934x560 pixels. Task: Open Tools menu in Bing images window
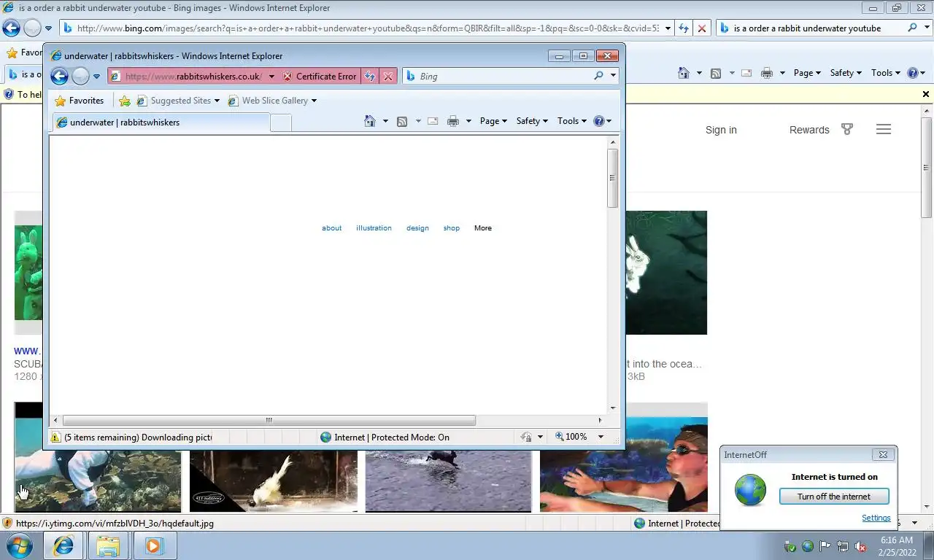click(x=886, y=73)
